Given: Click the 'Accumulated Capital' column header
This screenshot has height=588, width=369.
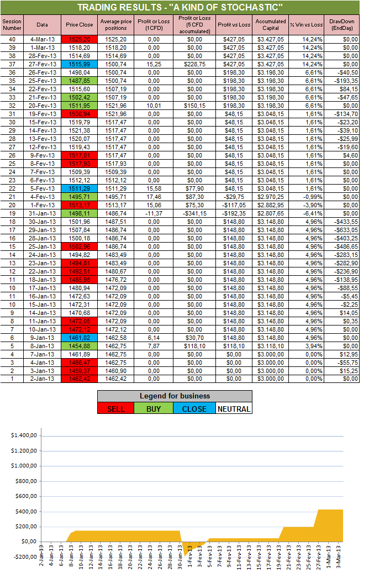Looking at the screenshot, I should pos(271,25).
